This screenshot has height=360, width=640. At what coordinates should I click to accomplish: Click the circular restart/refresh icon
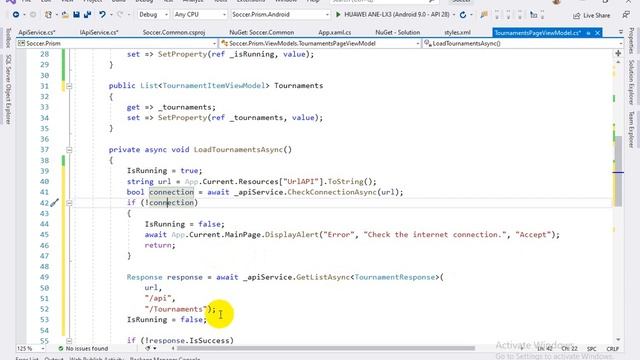pyautogui.click(x=463, y=15)
